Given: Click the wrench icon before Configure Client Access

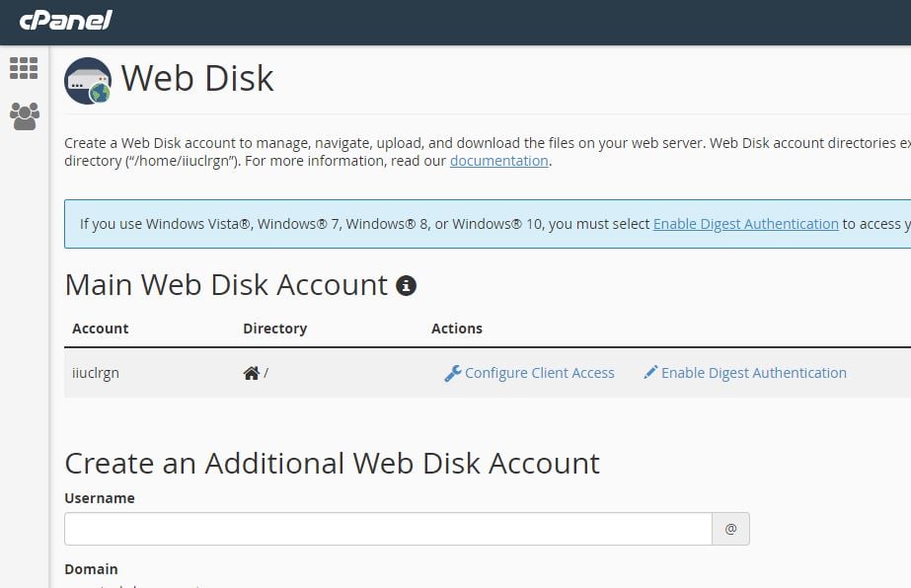Looking at the screenshot, I should (453, 372).
